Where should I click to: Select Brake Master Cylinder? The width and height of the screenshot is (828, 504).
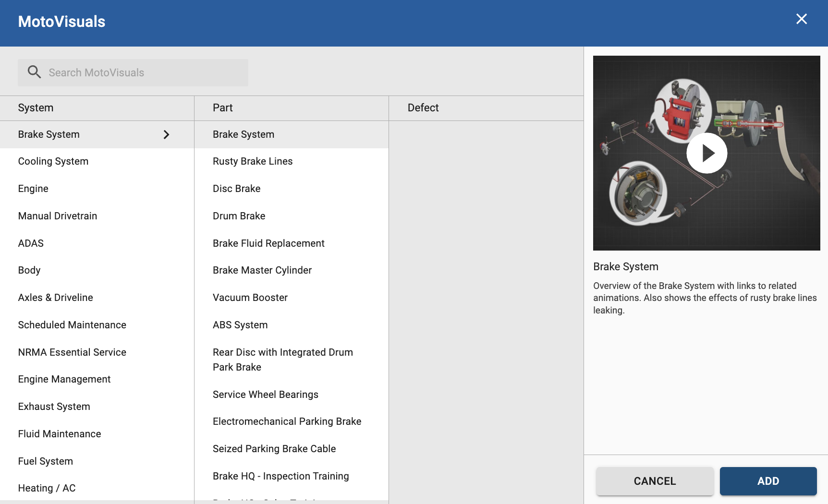coord(292,270)
